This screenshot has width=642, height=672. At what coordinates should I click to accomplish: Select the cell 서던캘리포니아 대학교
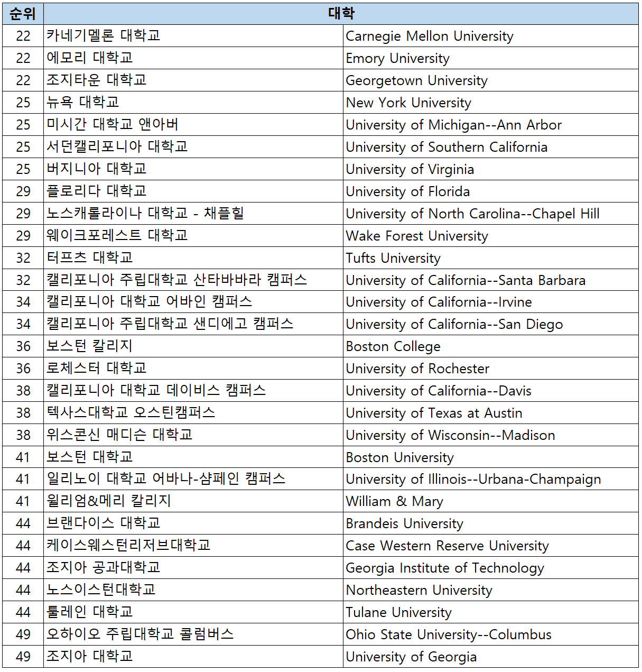pos(193,147)
